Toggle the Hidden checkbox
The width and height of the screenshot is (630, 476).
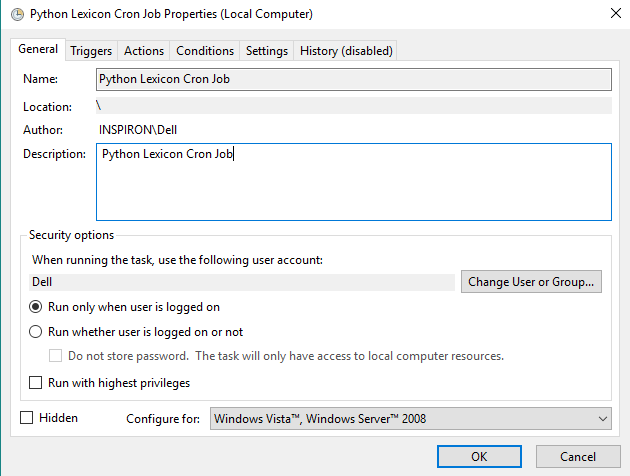coord(27,418)
